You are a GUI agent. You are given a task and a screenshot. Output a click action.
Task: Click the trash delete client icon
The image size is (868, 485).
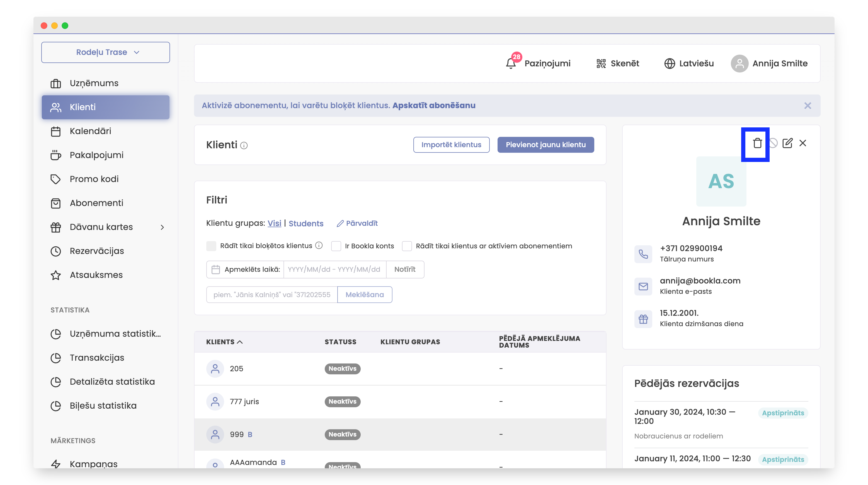pos(757,143)
